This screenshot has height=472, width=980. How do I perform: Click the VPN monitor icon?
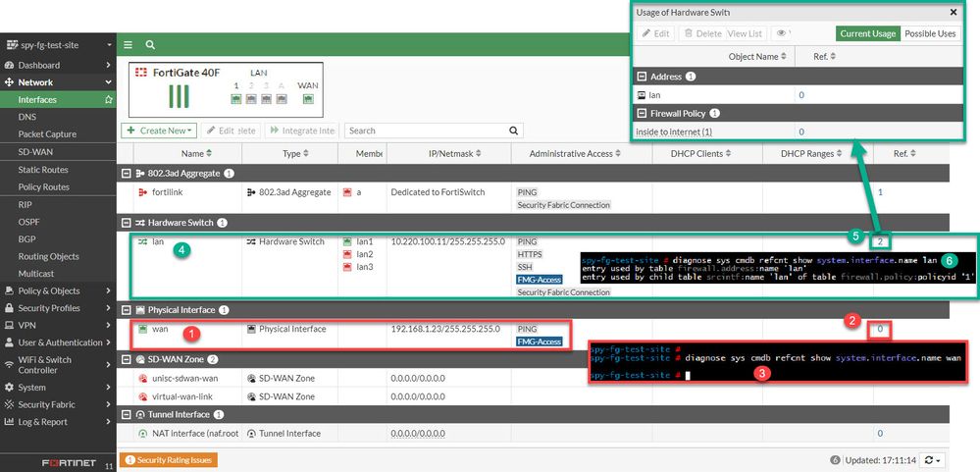pyautogui.click(x=9, y=325)
